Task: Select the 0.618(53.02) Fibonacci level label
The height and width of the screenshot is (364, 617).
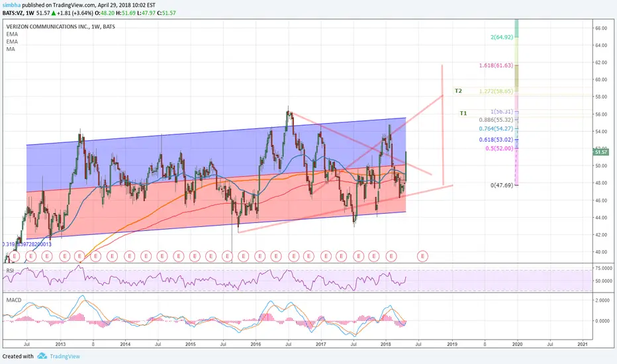Action: click(x=496, y=139)
